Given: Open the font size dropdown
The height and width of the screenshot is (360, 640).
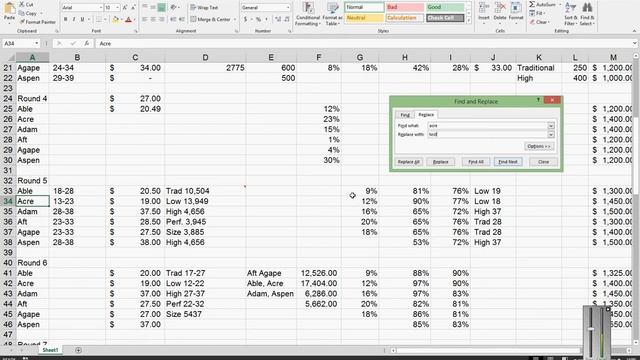Looking at the screenshot, I should (x=118, y=7).
